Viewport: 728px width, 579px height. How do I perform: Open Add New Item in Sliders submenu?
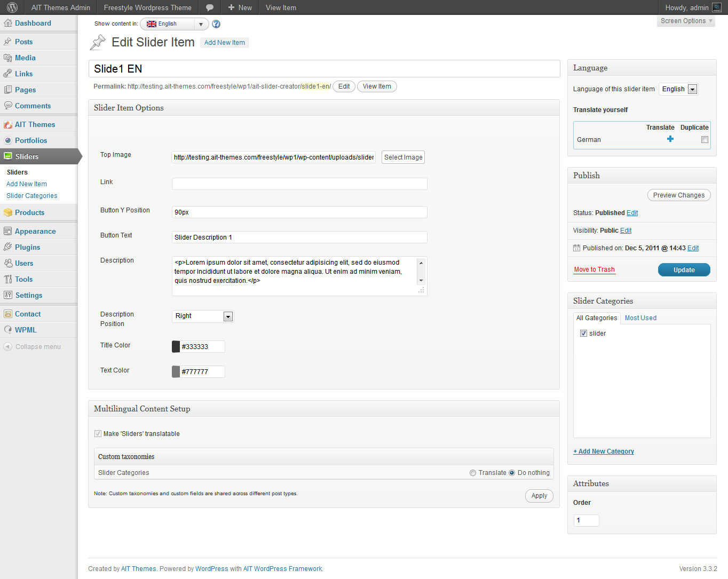pyautogui.click(x=27, y=184)
